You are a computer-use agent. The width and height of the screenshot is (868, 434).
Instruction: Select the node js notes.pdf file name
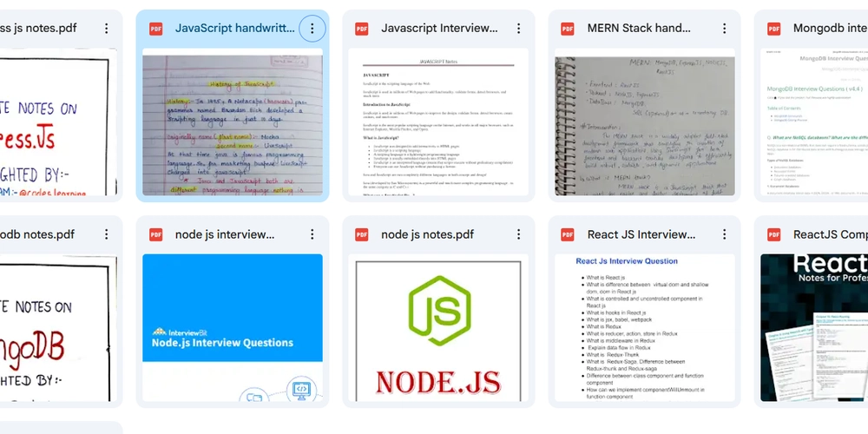click(x=427, y=234)
